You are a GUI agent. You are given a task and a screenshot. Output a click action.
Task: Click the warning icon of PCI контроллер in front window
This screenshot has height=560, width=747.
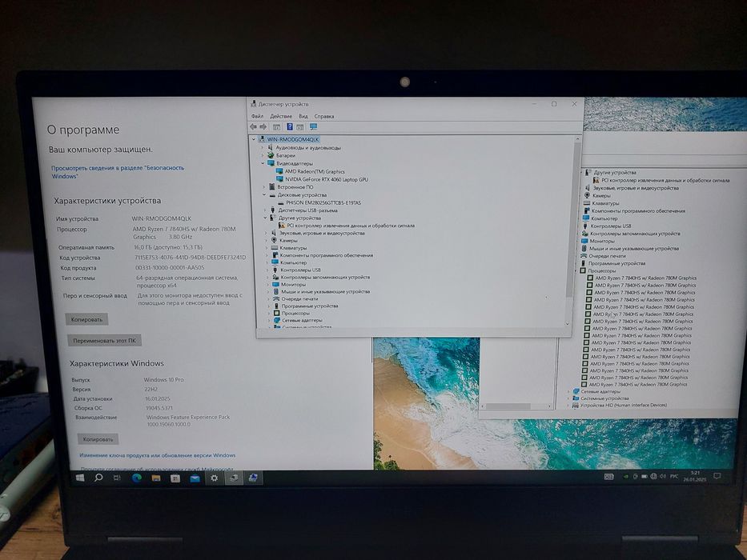coord(282,226)
